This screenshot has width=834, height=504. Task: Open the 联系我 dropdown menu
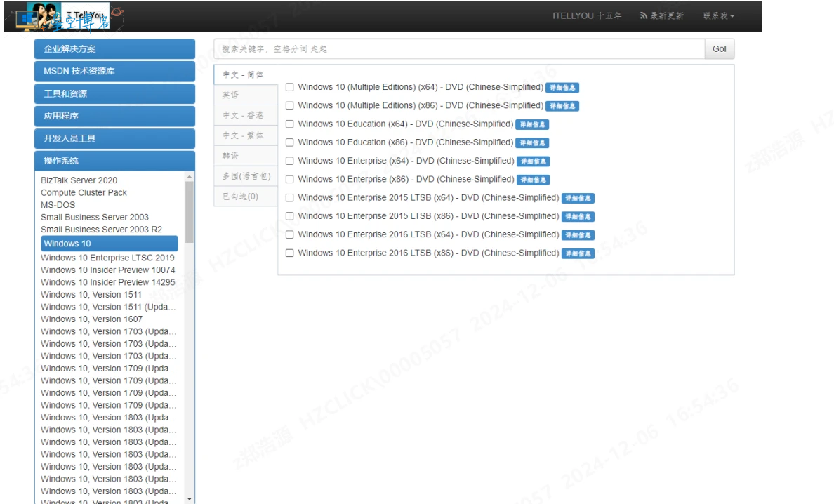point(719,16)
